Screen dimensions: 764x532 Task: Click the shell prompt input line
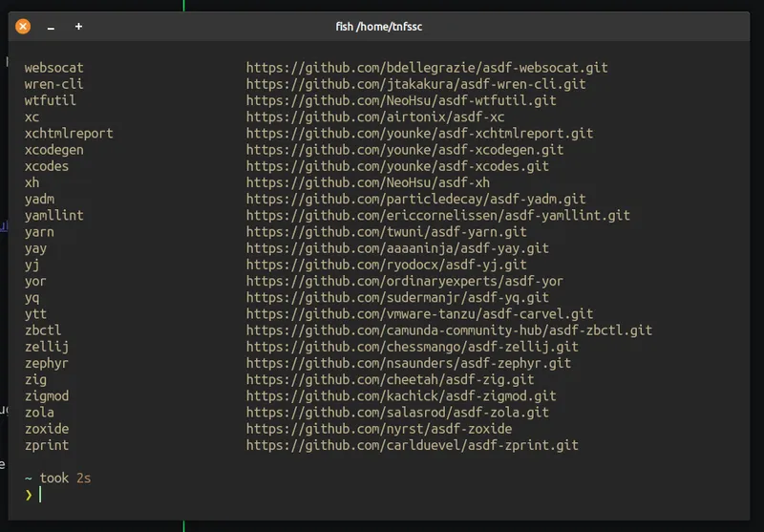pos(379,495)
